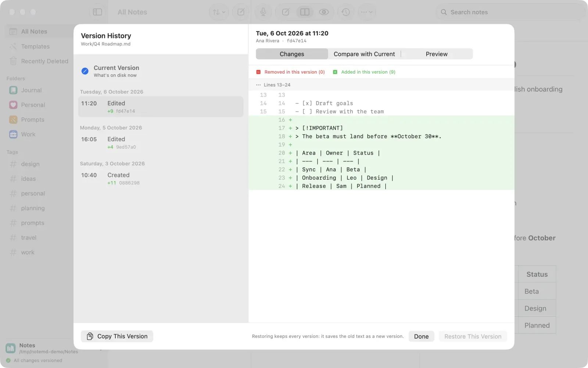Open Recently Deleted trash item
This screenshot has width=588, height=368.
click(39, 61)
